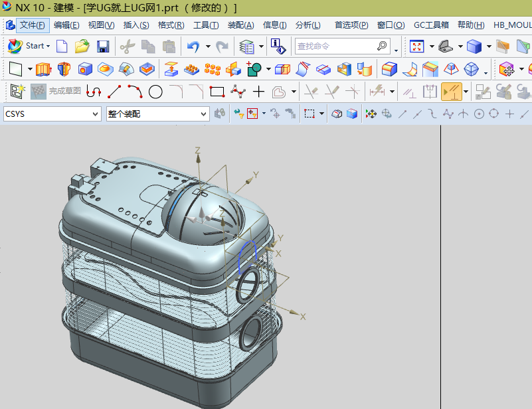Undo the last action
This screenshot has width=532, height=409.
coord(193,46)
